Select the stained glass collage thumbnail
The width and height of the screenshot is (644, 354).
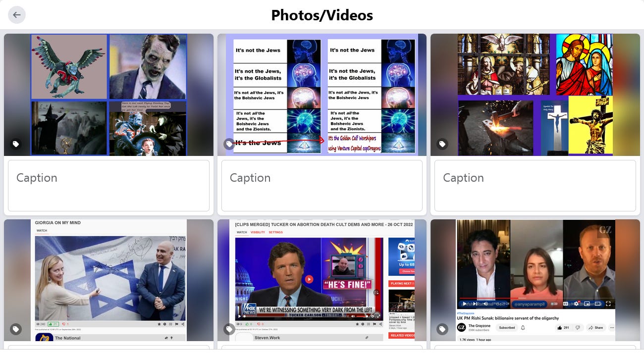click(x=535, y=95)
